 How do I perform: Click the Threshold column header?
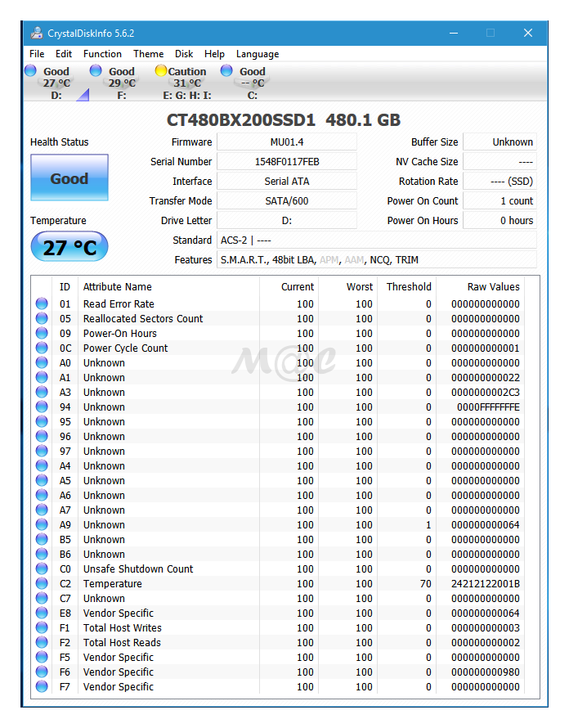tap(409, 287)
